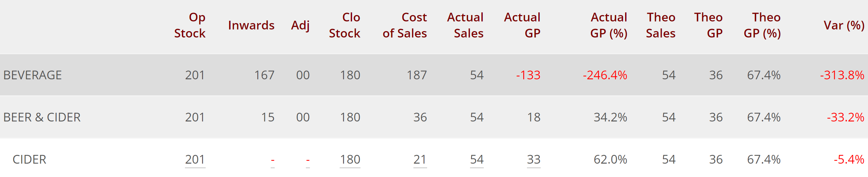Open CIDER cost of sales value 21
This screenshot has width=868, height=177.
[420, 159]
